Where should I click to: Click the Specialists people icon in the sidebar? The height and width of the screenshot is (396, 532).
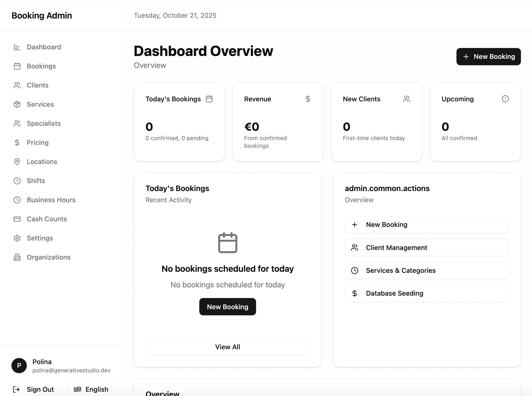click(17, 123)
